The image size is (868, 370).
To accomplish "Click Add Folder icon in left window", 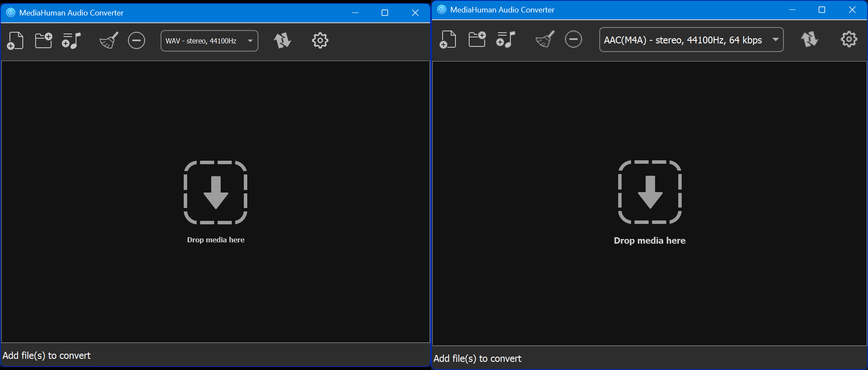I will coord(43,41).
